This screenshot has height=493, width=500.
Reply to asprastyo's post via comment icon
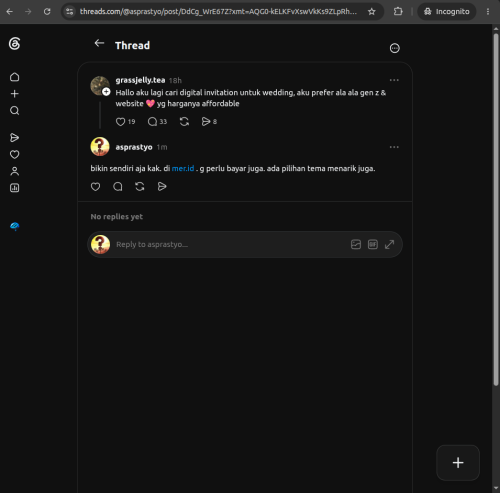118,187
